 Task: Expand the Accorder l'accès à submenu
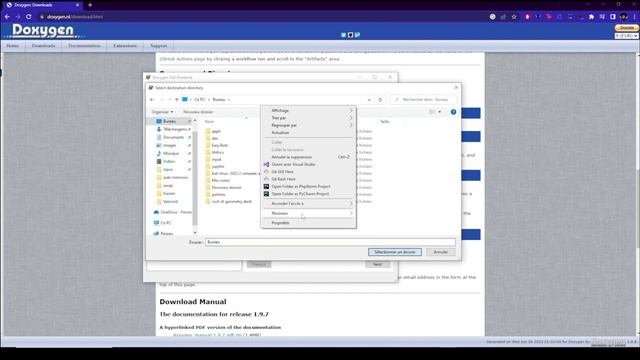308,204
